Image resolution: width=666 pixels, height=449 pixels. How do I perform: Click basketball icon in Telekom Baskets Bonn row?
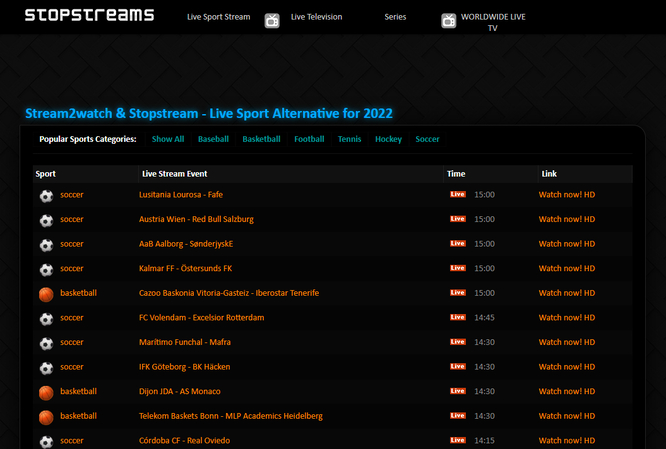point(46,418)
